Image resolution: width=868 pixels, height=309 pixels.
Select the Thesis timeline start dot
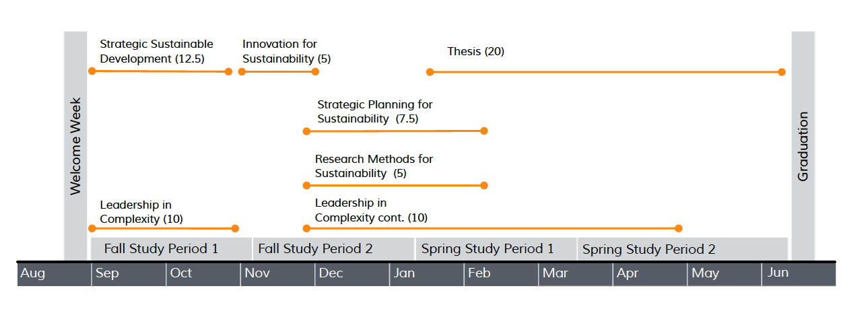coord(430,71)
